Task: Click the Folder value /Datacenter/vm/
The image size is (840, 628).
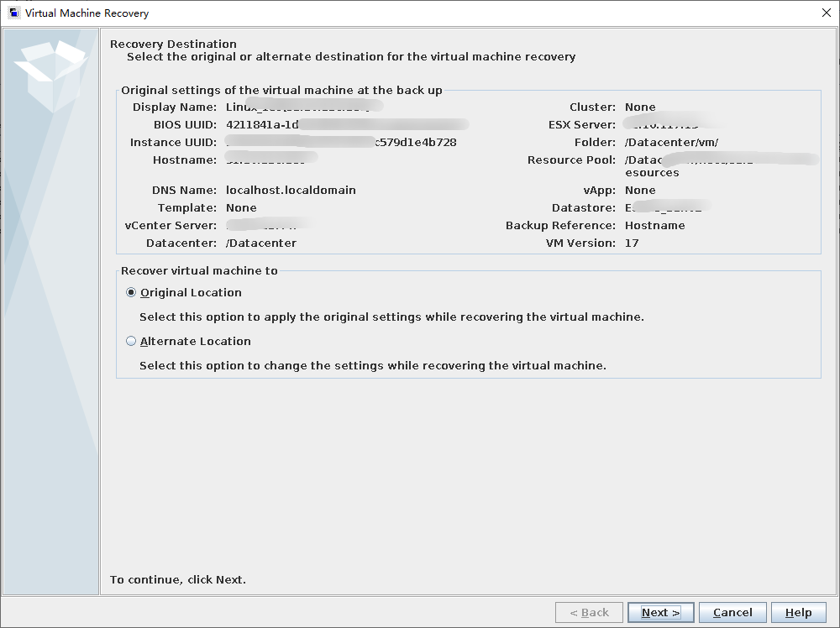Action: coord(671,143)
